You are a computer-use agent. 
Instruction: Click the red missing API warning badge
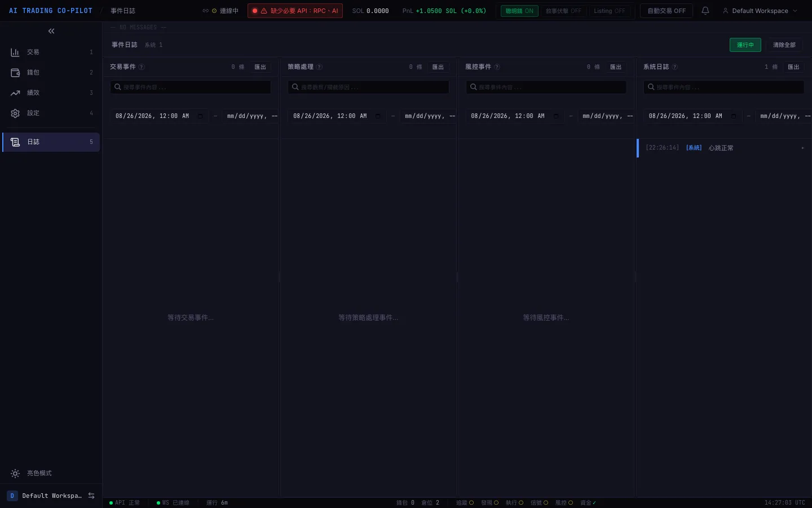tap(295, 11)
